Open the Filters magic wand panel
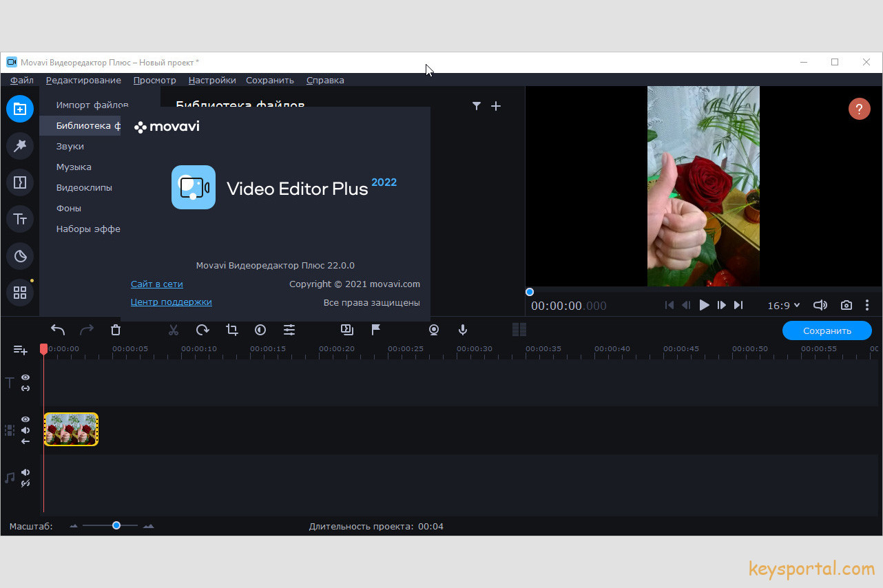 click(20, 145)
